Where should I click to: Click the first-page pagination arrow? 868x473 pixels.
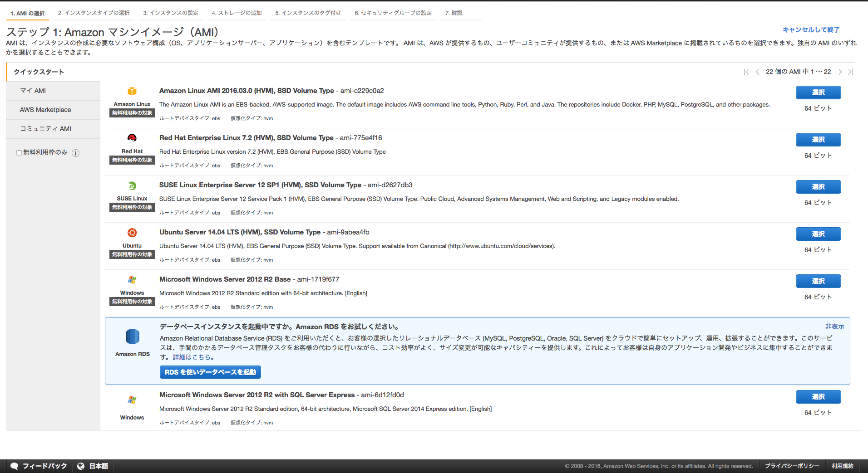pyautogui.click(x=746, y=72)
